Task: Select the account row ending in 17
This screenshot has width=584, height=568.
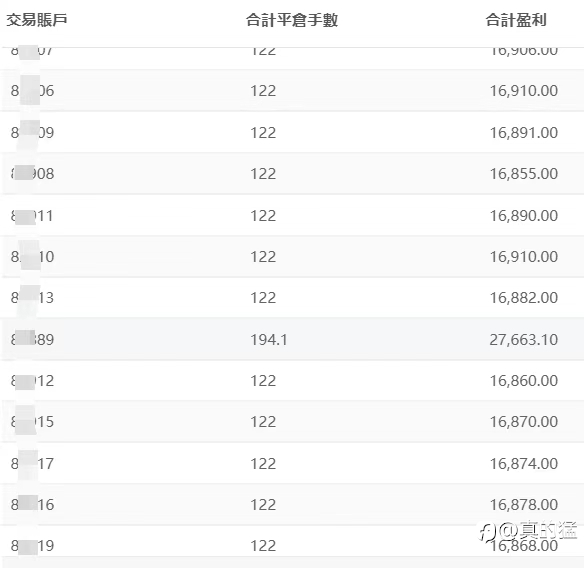Action: pyautogui.click(x=292, y=464)
